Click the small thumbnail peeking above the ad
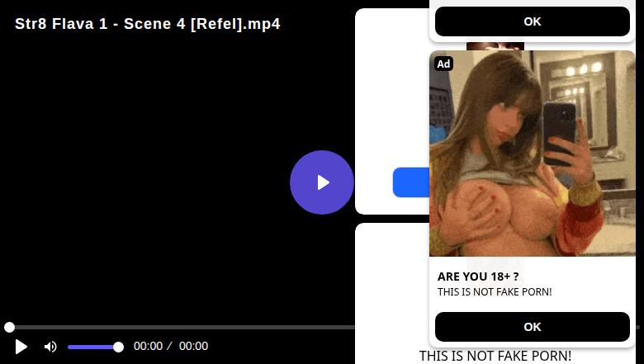This screenshot has height=364, width=644. [x=495, y=46]
